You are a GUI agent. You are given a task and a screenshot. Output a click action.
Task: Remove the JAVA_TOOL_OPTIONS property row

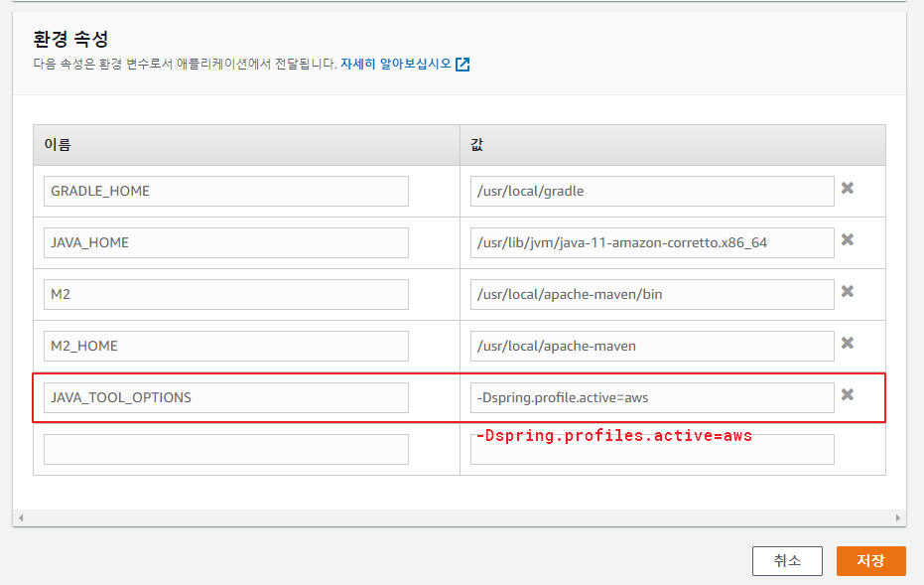coord(848,395)
